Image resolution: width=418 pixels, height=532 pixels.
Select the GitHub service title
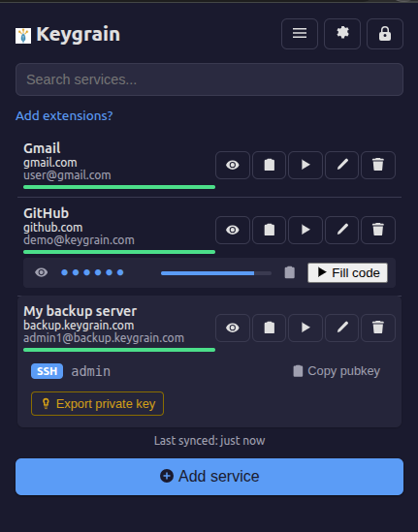pyautogui.click(x=47, y=213)
